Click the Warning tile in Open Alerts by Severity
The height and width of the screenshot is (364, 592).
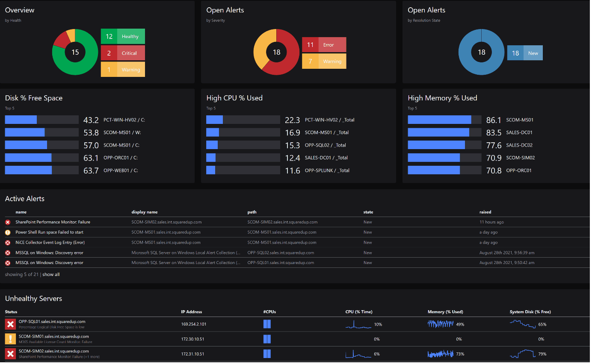coord(324,61)
